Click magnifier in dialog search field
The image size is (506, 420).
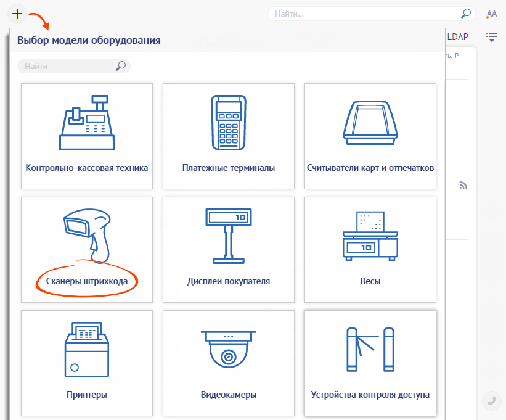pyautogui.click(x=121, y=66)
